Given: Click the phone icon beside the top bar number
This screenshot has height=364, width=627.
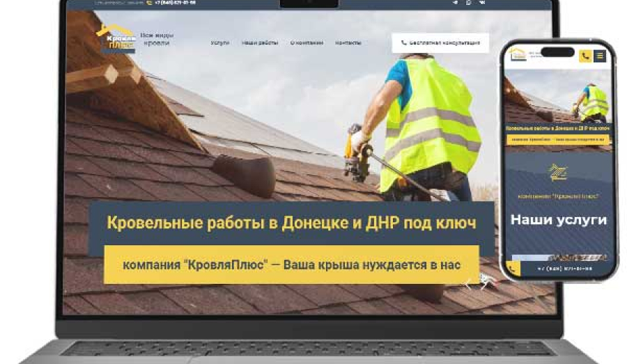Looking at the screenshot, I should (x=150, y=3).
